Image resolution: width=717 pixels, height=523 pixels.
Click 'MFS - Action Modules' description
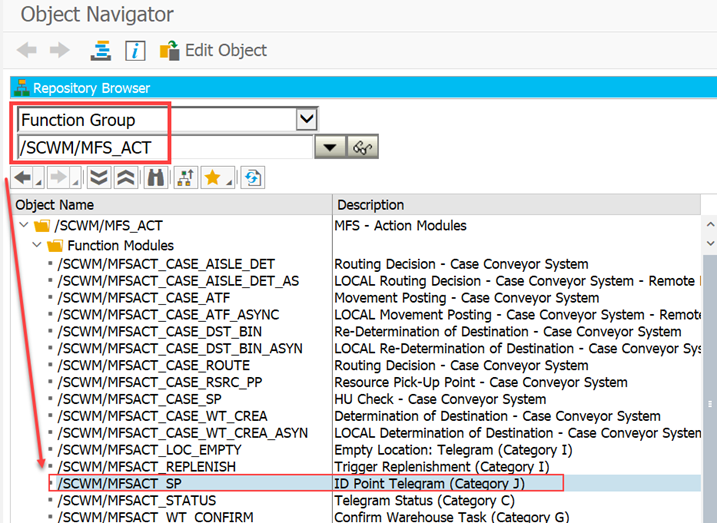point(400,225)
